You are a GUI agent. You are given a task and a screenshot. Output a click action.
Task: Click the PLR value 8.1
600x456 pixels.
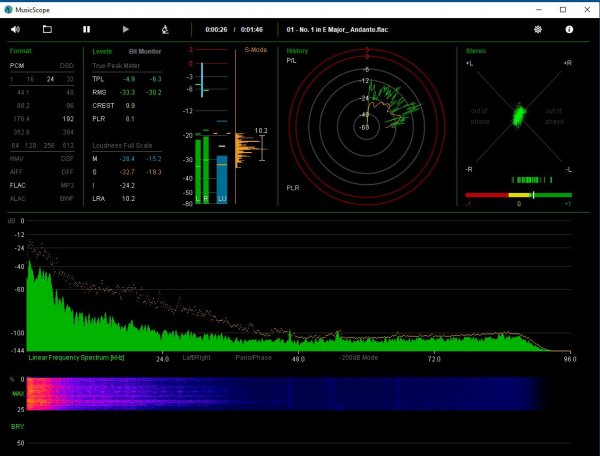pyautogui.click(x=130, y=119)
